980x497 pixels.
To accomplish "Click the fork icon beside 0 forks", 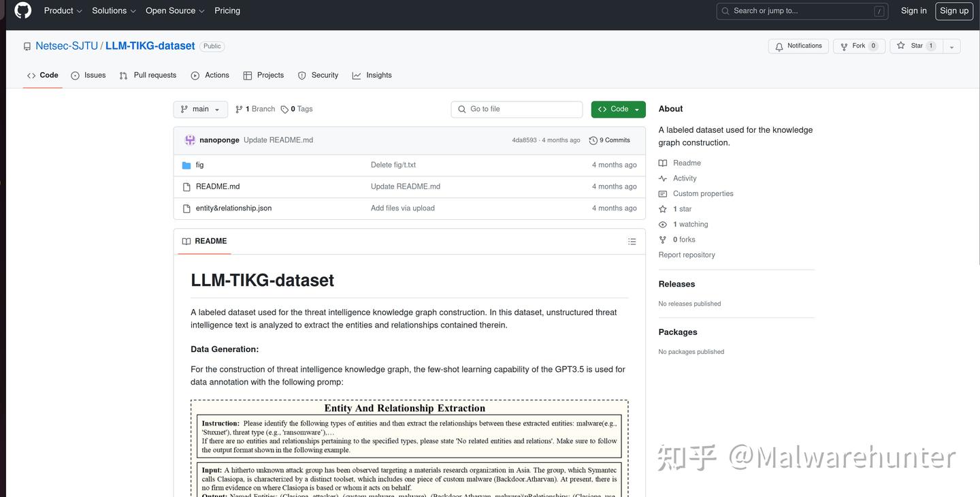I will click(662, 239).
